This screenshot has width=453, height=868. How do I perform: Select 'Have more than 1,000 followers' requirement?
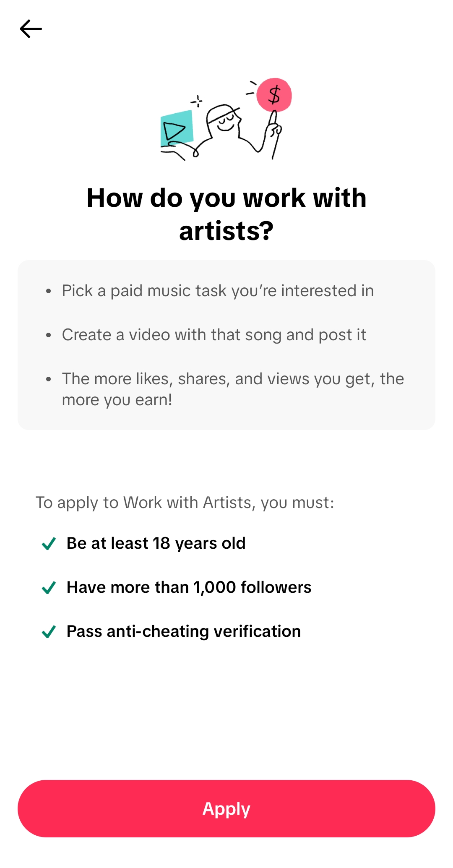pos(189,587)
